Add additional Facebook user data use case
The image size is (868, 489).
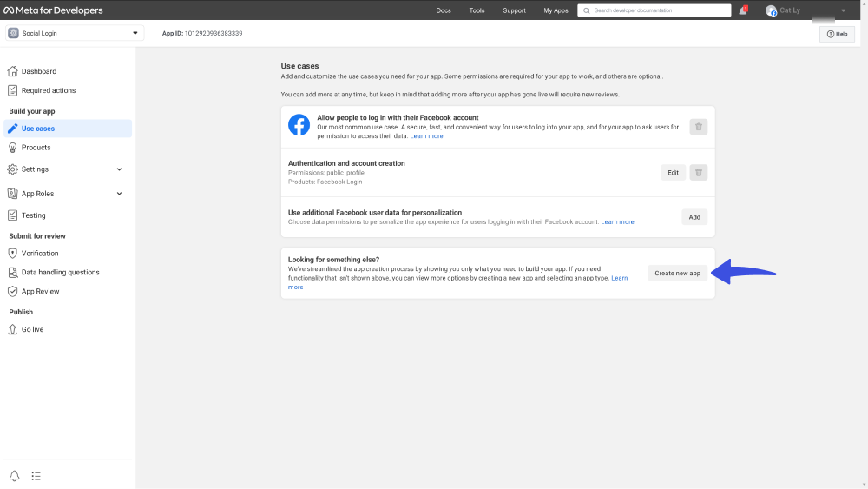pyautogui.click(x=694, y=217)
